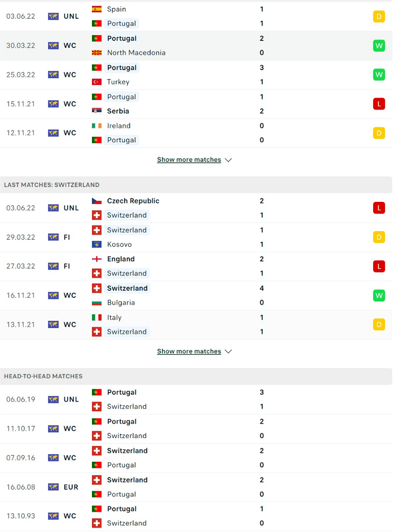This screenshot has width=394, height=532.
Task: Click the green W badge for Switzerland vs Bulgaria
Action: 379,295
